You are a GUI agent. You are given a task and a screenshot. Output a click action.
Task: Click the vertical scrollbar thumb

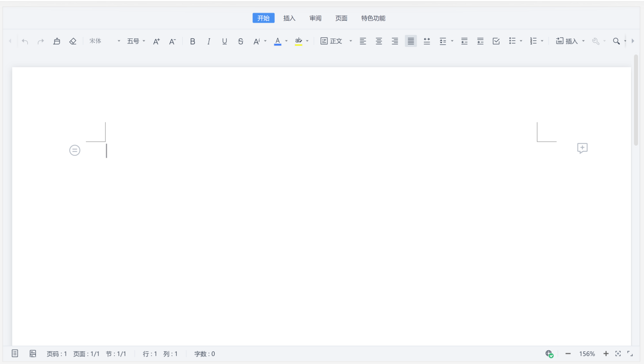click(x=636, y=100)
